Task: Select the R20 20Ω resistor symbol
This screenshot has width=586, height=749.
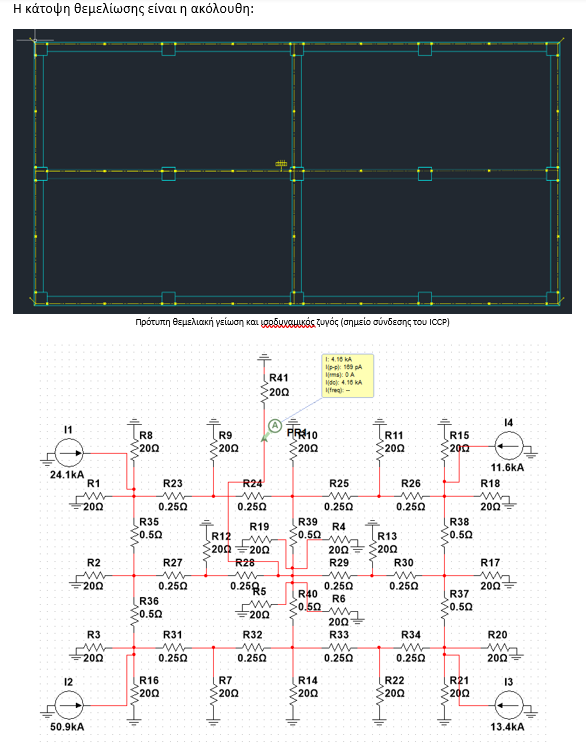Action: click(x=497, y=648)
